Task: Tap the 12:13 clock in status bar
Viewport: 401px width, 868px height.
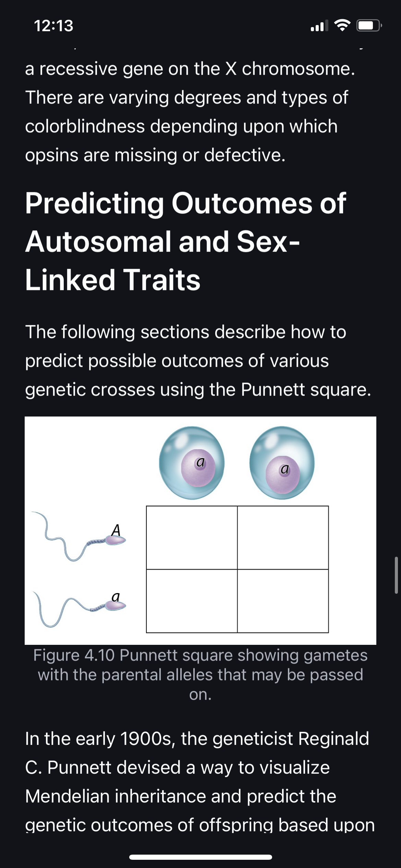Action: point(53,26)
